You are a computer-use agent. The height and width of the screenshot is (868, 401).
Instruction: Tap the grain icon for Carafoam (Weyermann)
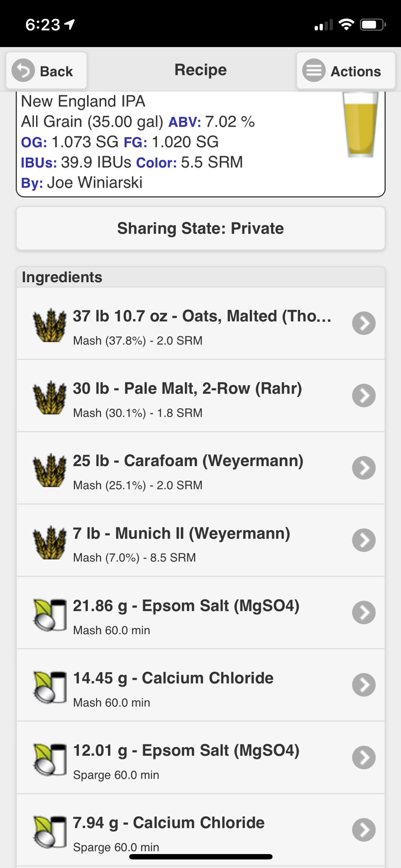point(50,470)
